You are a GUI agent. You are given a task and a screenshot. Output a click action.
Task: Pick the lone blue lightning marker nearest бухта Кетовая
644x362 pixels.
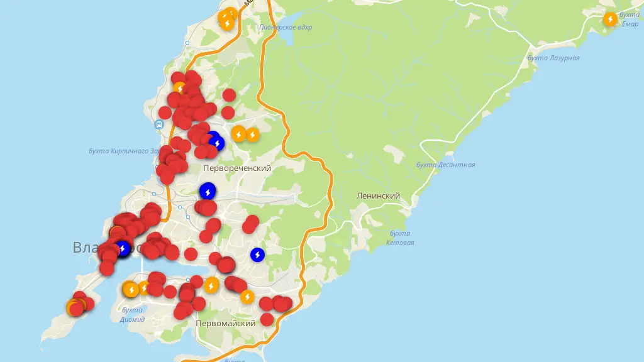(257, 255)
